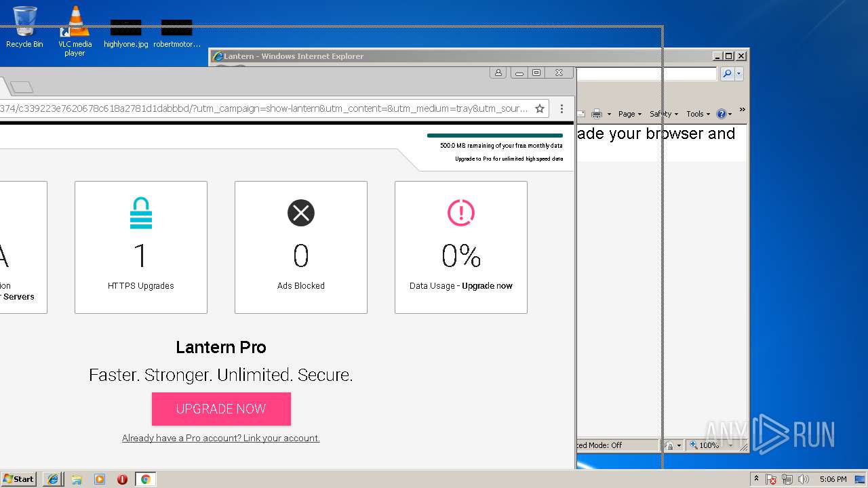Viewport: 868px width, 488px height.
Task: Select the robertmotor desktop file
Action: click(177, 33)
